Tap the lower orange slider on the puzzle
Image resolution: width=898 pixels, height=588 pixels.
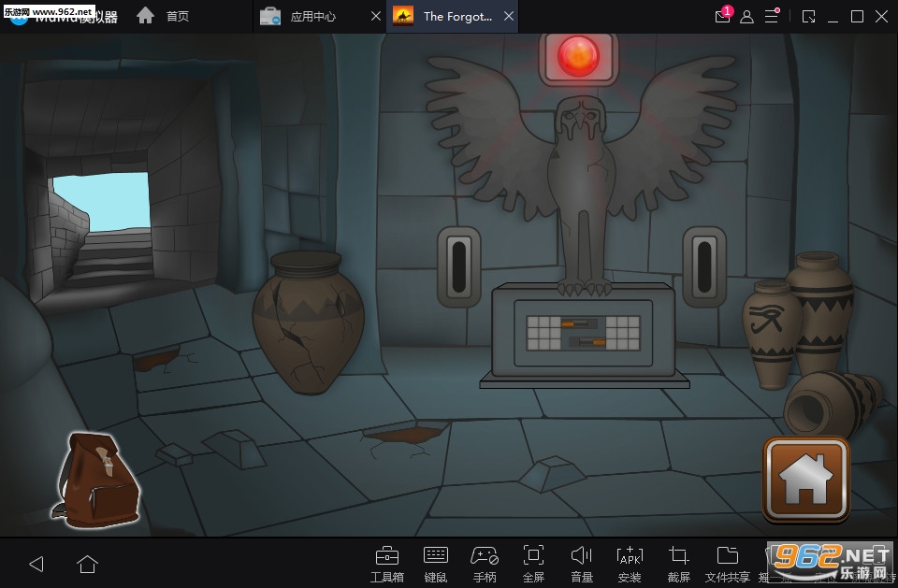click(587, 342)
